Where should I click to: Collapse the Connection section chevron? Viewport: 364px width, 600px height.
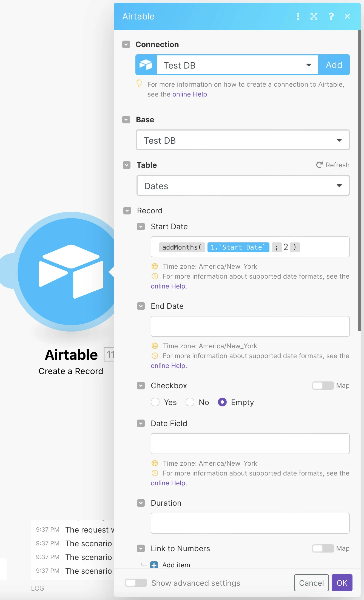[126, 44]
